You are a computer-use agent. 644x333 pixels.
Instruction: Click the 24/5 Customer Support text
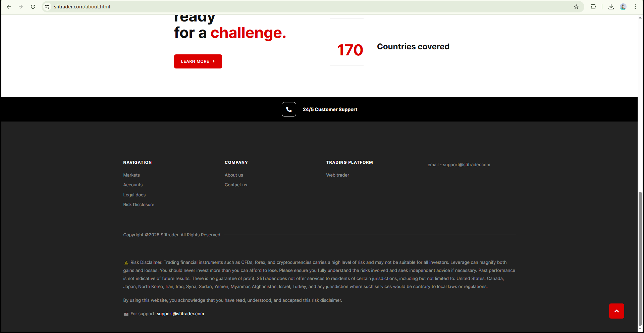(330, 109)
